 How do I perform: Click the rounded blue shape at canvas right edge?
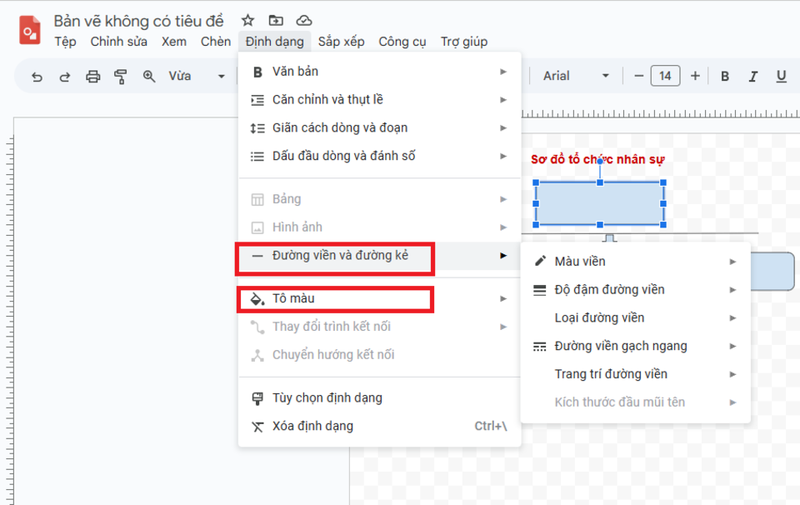point(772,271)
